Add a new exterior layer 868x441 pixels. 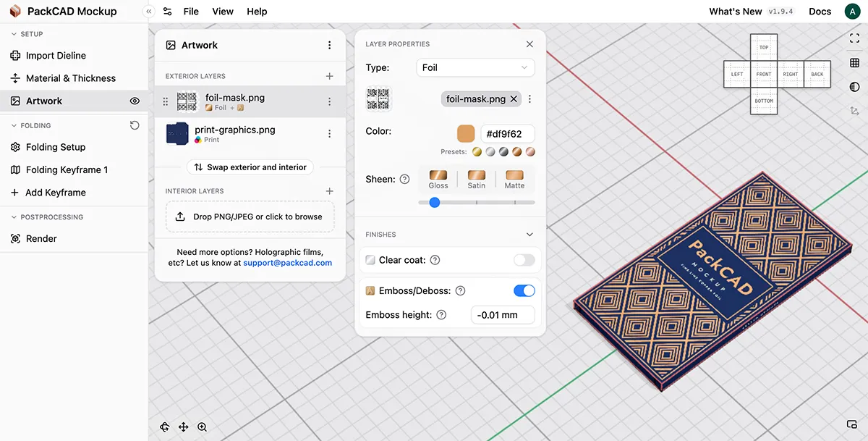coord(330,76)
